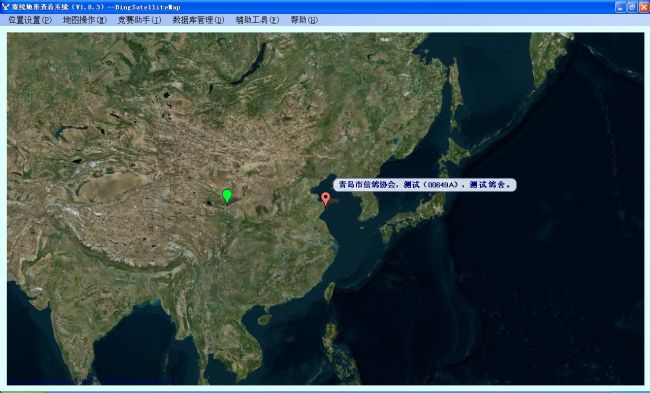Open the 帮助(H) menu

(304, 20)
